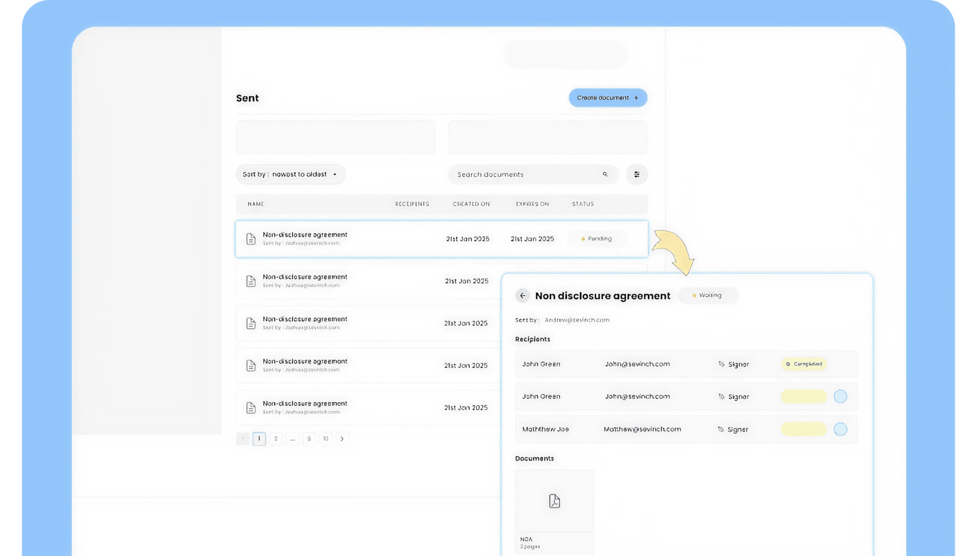This screenshot has width=980, height=556.
Task: Open the Sort by newest to oldest dropdown
Action: [x=290, y=174]
